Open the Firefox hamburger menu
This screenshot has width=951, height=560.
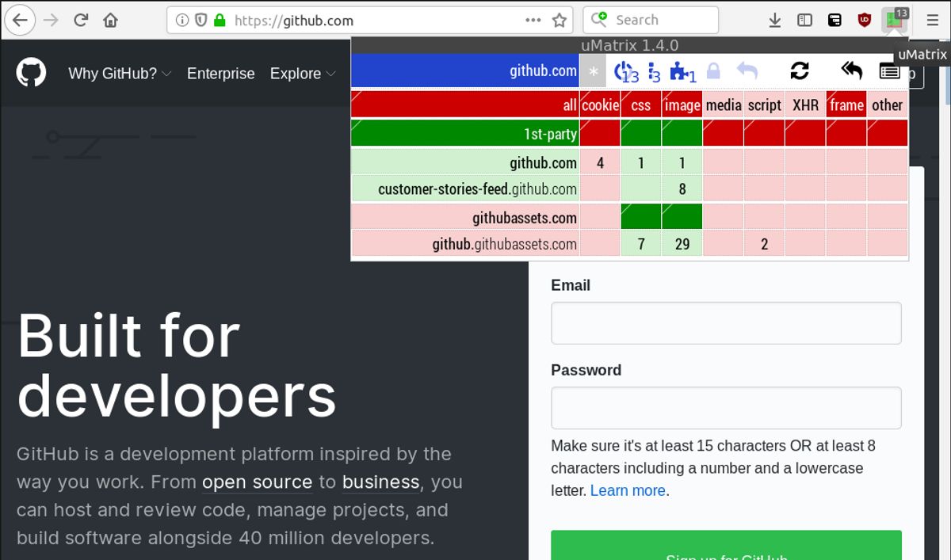click(933, 21)
